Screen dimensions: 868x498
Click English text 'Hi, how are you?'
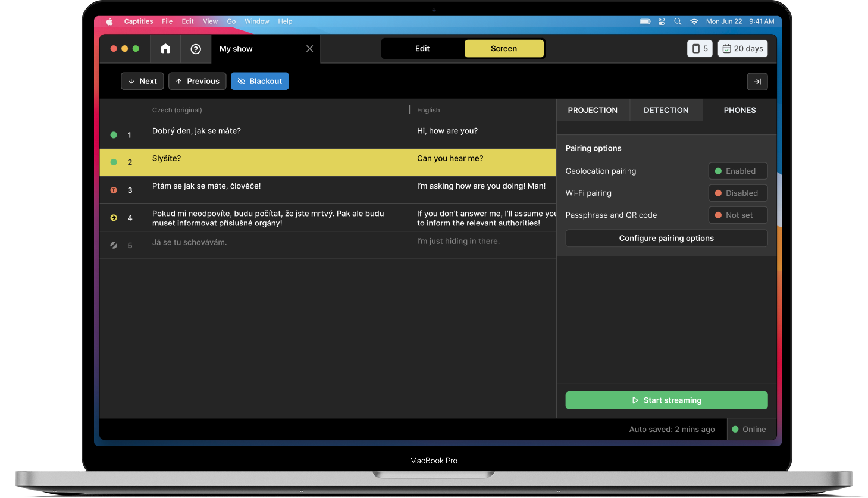(x=447, y=131)
